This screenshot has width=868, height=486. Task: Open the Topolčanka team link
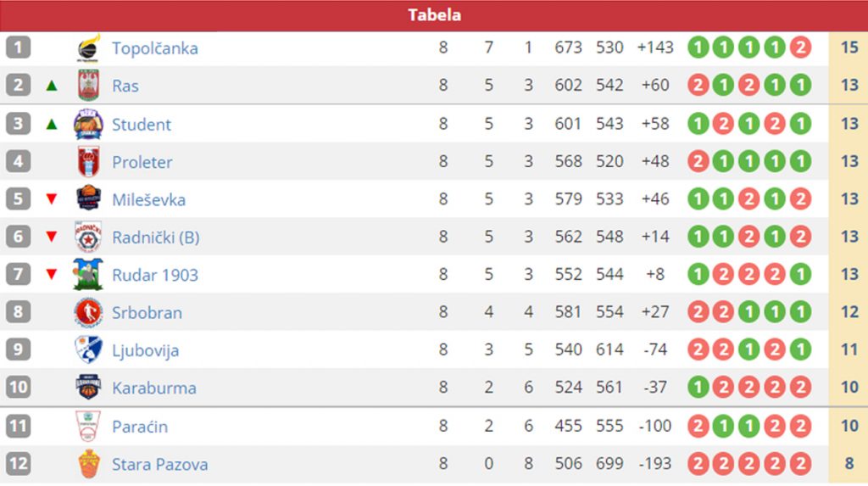pos(154,48)
